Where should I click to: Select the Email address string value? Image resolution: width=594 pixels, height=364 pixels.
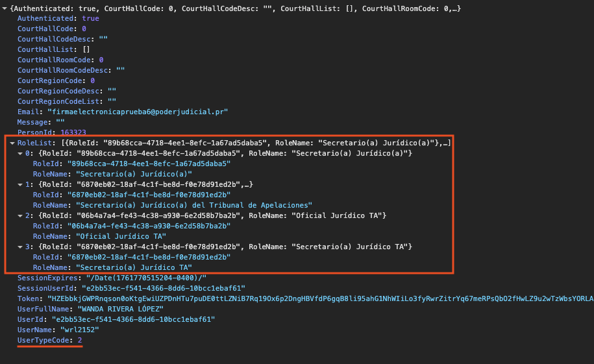tap(138, 112)
